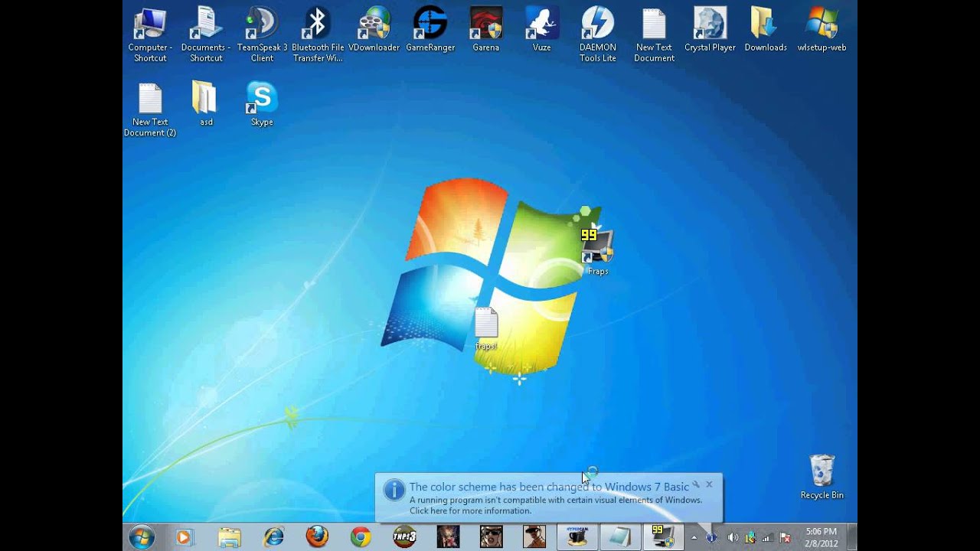Select the Downloads folder icon

pyautogui.click(x=766, y=29)
